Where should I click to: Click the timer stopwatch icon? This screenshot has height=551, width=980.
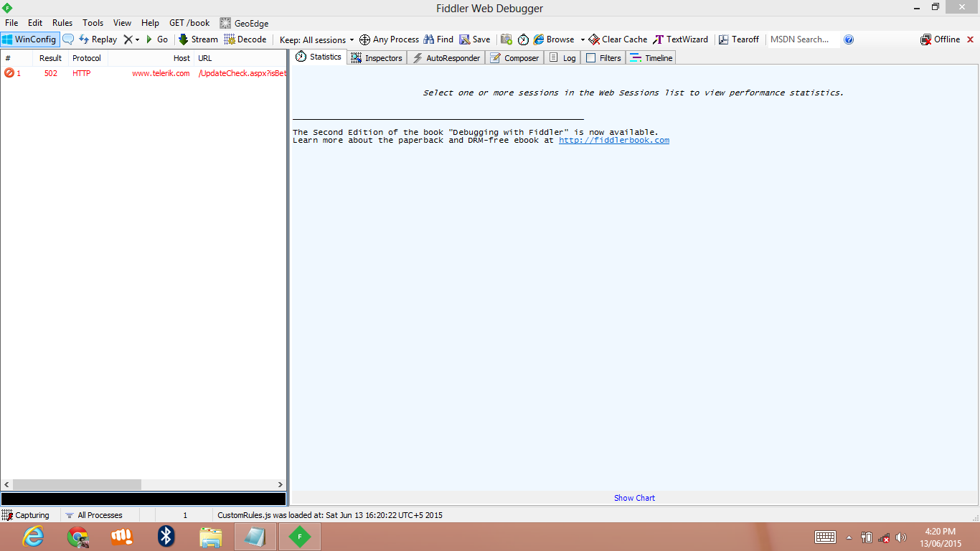523,39
